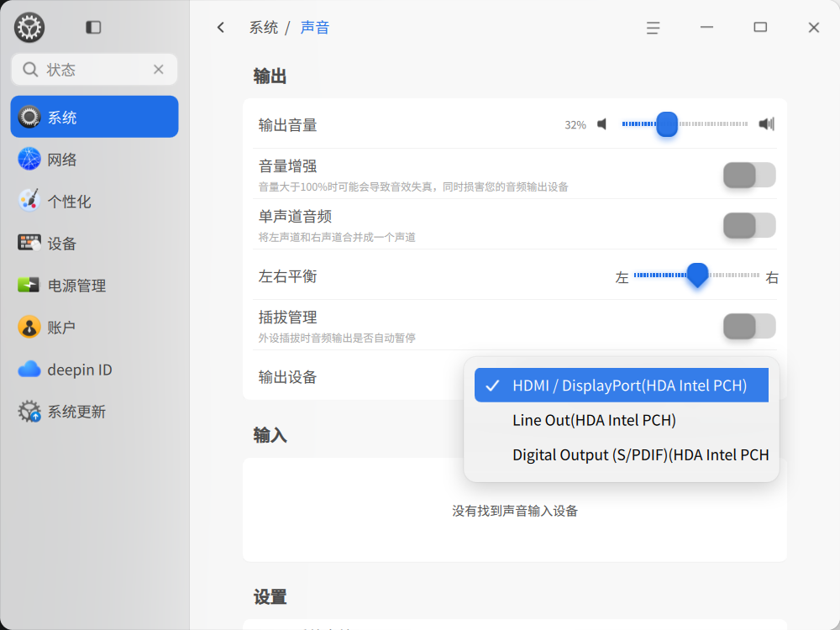Click the Control Center gear logo icon
Screen dimensions: 840x630
[x=29, y=28]
